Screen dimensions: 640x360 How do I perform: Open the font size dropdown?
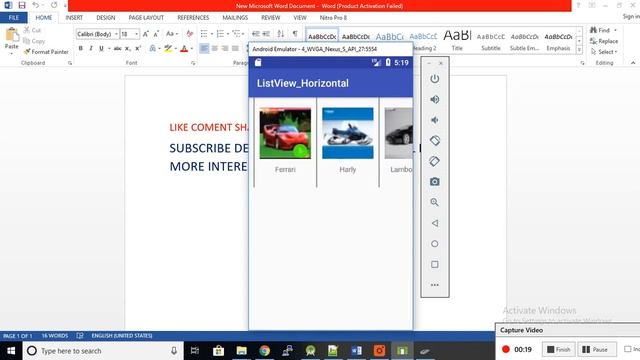(137, 34)
